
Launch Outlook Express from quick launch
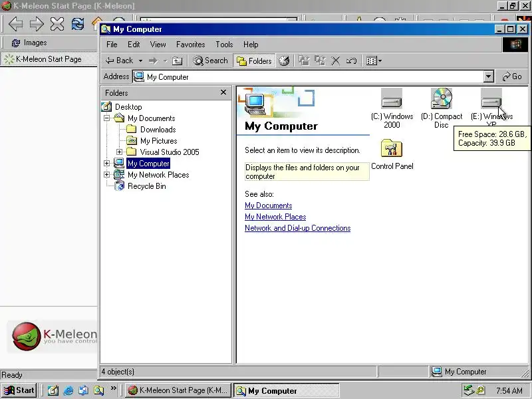pyautogui.click(x=84, y=390)
